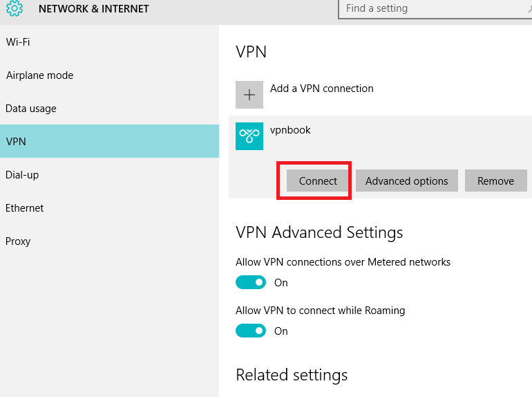This screenshot has width=532, height=397.
Task: Click the Network & Internet header title
Action: pyautogui.click(x=94, y=9)
